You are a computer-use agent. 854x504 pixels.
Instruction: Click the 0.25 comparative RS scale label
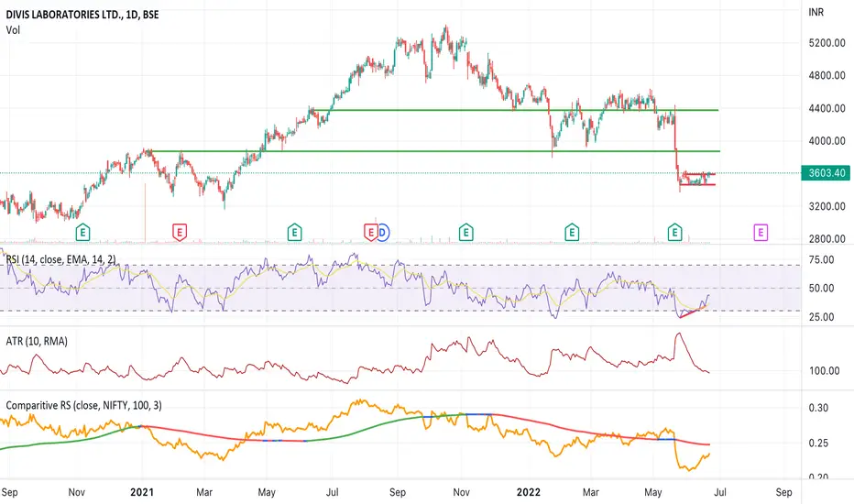coord(818,443)
